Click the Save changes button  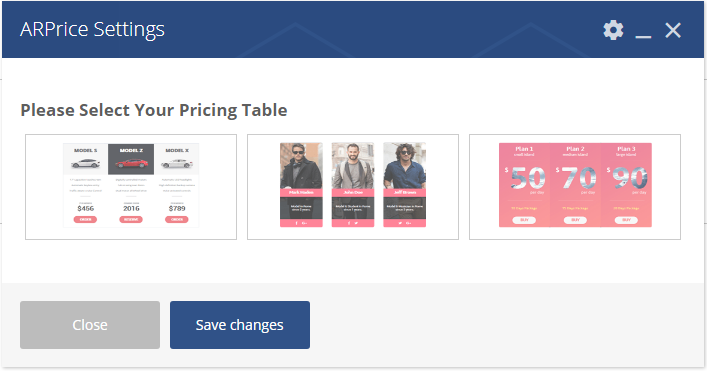pos(240,325)
